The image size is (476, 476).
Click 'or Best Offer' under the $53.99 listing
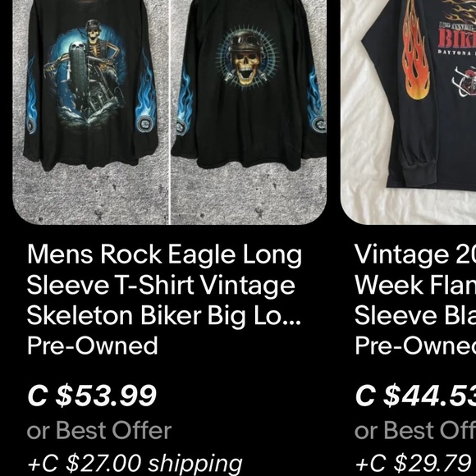(99, 430)
